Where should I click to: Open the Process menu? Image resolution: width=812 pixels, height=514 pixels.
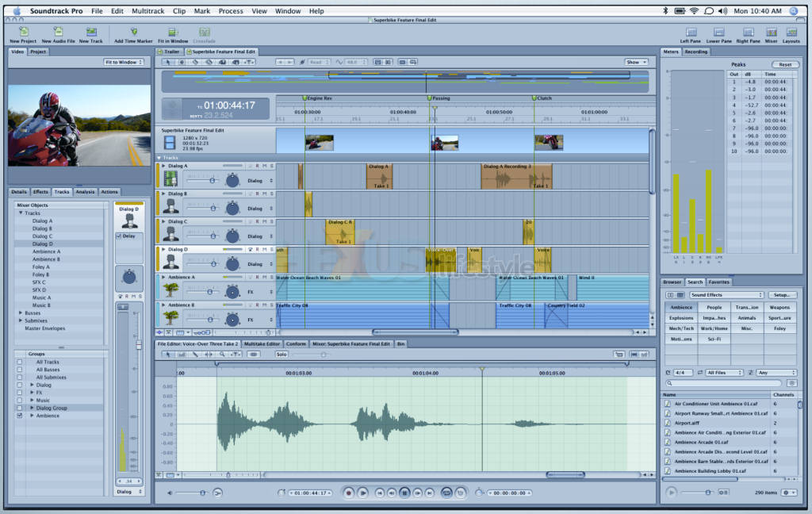pos(231,11)
